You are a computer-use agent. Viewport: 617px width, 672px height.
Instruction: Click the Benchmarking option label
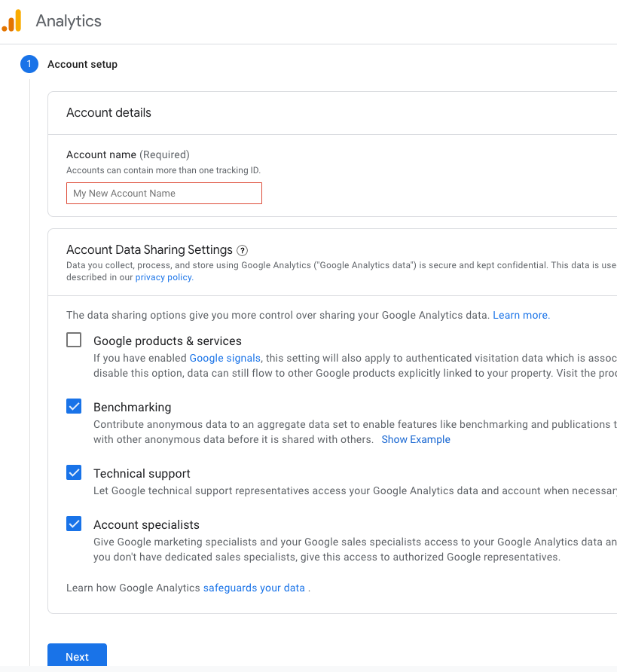pos(133,407)
